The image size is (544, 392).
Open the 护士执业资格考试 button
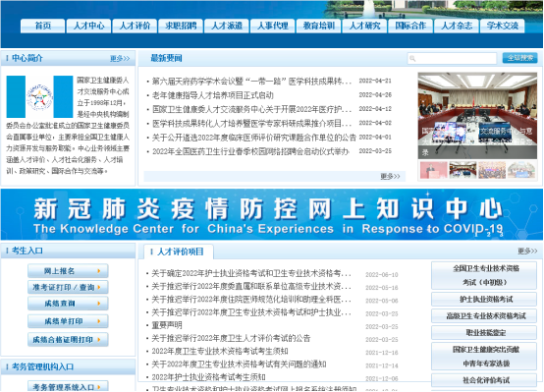pos(484,300)
